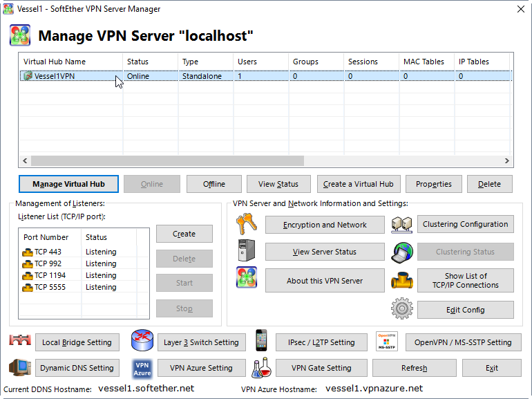Open VPN Gate Setting
The width and height of the screenshot is (532, 399).
321,368
